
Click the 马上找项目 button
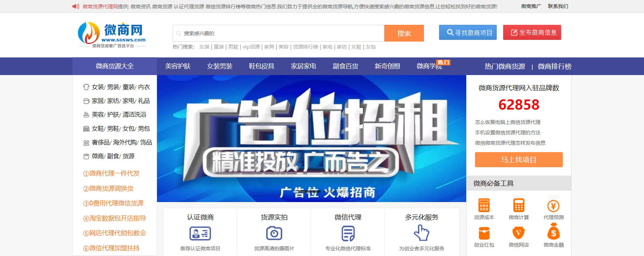pyautogui.click(x=519, y=160)
